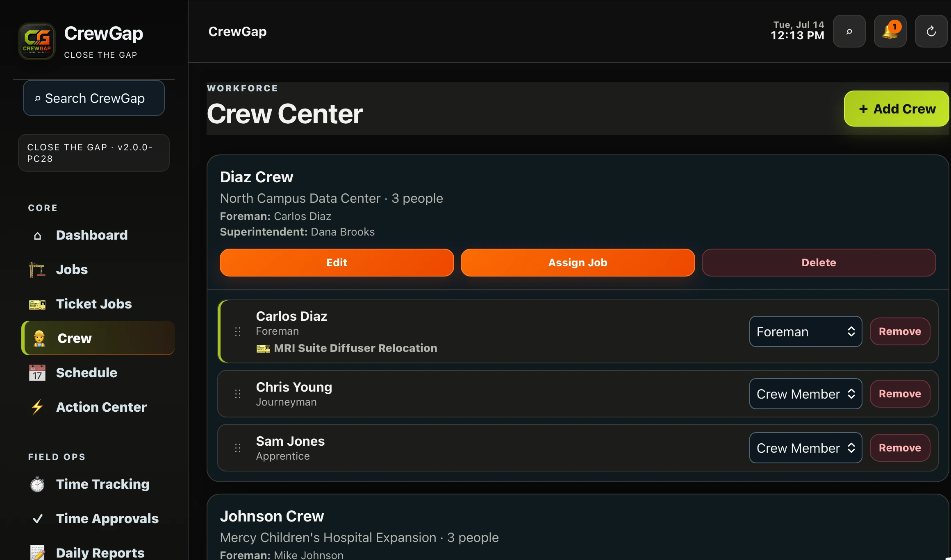Click 'Foreman: Mike Johnson' text
This screenshot has height=560, width=951.
pos(282,555)
